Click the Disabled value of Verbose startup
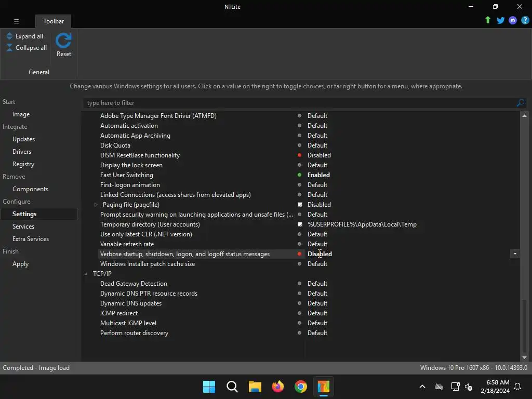532x399 pixels. tap(320, 254)
